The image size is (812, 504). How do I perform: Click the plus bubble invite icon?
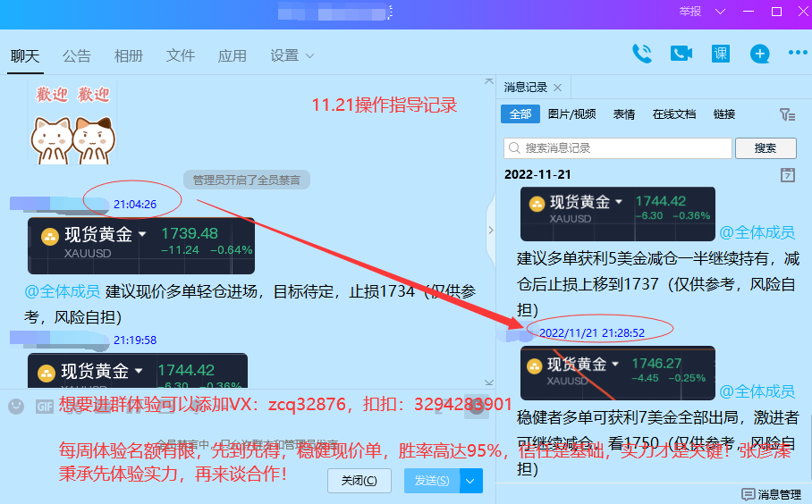point(759,54)
